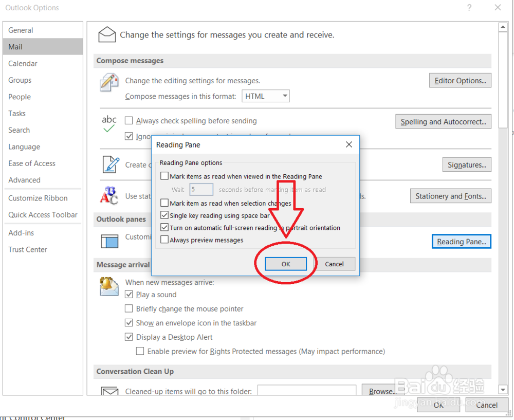
Task: Click the stationery ABC fonts icon
Action: tap(109, 195)
